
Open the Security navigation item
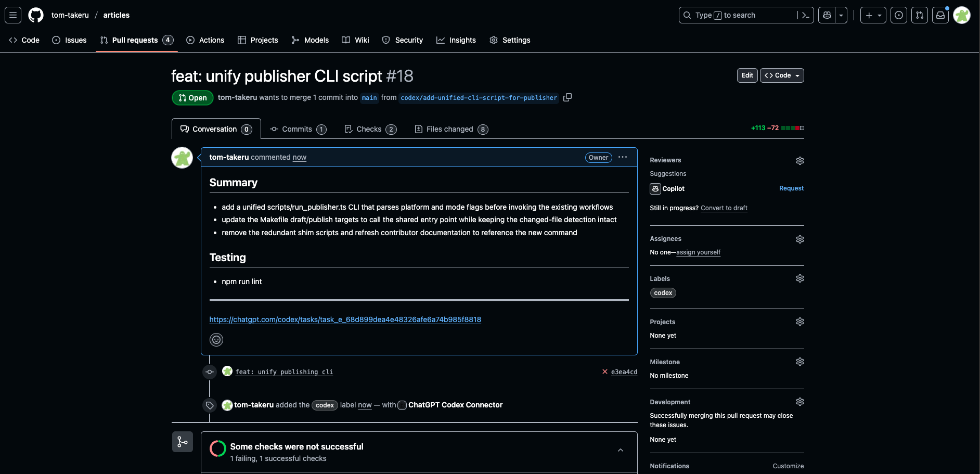coord(402,40)
